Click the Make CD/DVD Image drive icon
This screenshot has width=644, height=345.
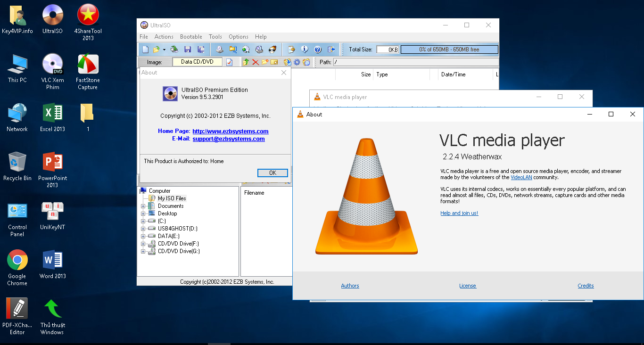coord(220,49)
